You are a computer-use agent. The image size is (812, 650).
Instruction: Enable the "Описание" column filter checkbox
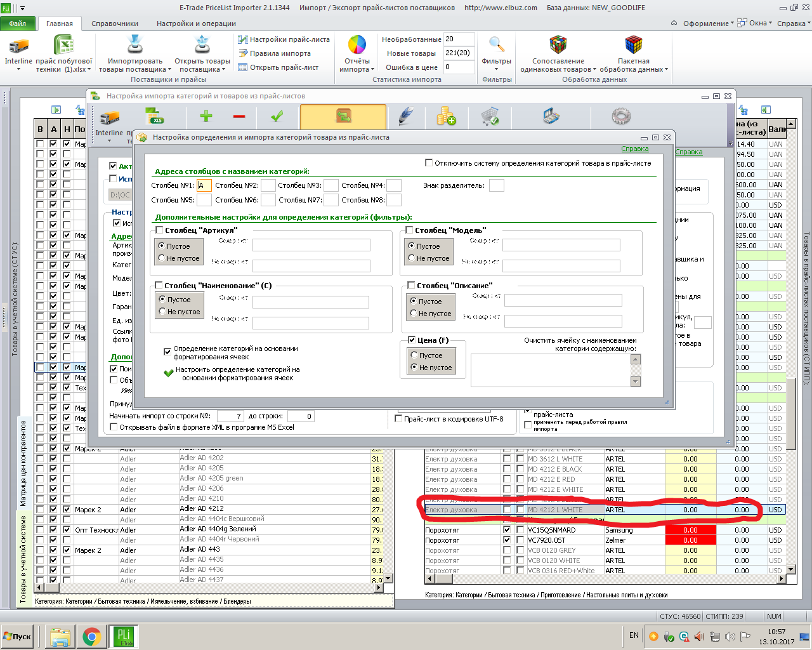[x=411, y=286]
